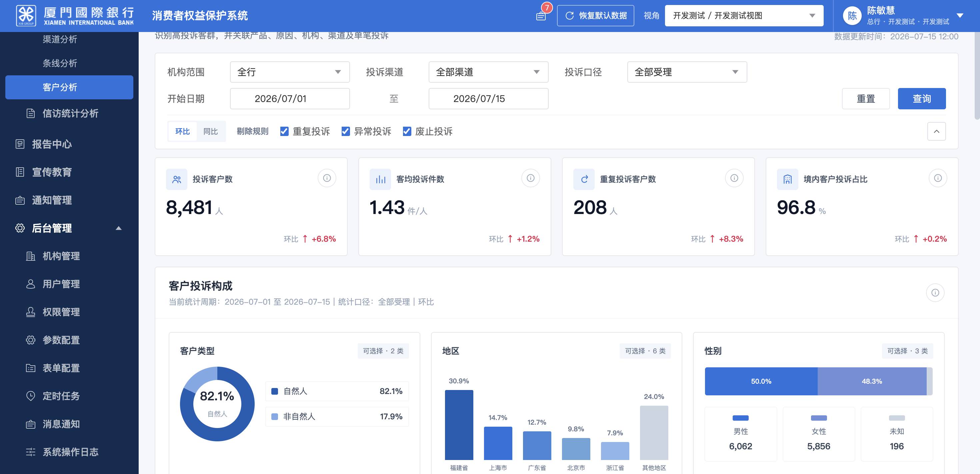
Task: Select 客户分析 in the sidebar
Action: (x=69, y=87)
